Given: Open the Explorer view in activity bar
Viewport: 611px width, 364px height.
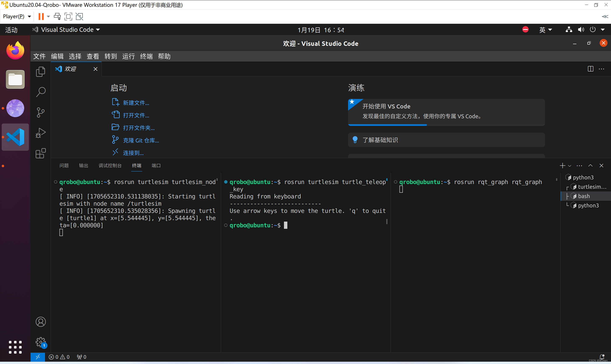Looking at the screenshot, I should [x=41, y=72].
